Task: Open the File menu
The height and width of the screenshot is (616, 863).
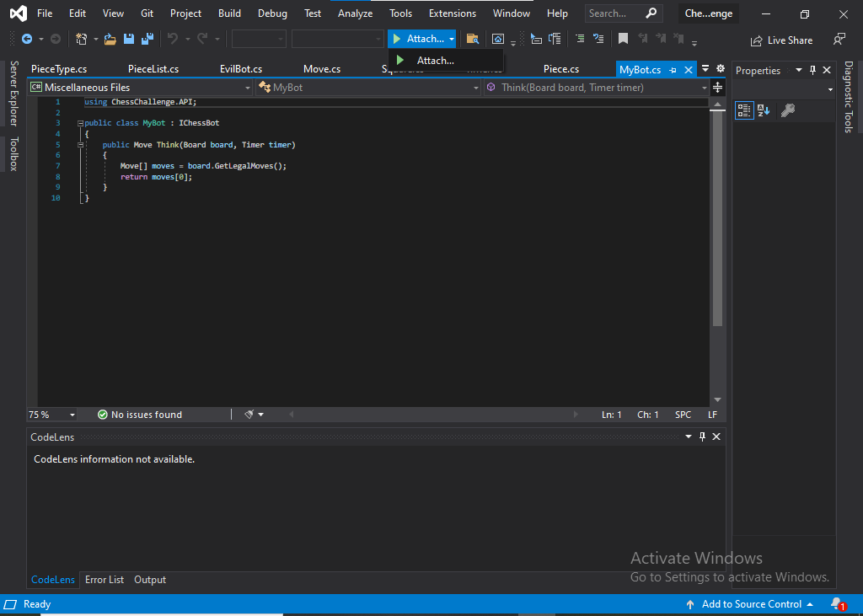Action: 45,13
